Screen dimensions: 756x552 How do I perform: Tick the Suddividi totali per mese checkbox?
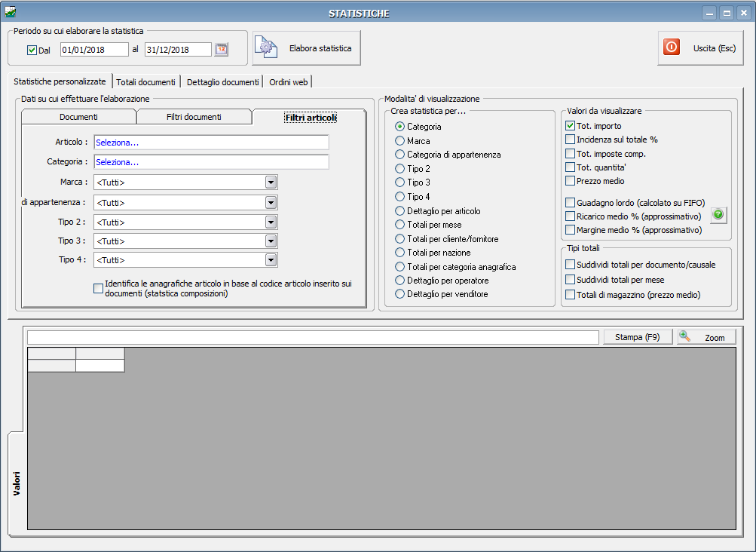click(570, 280)
